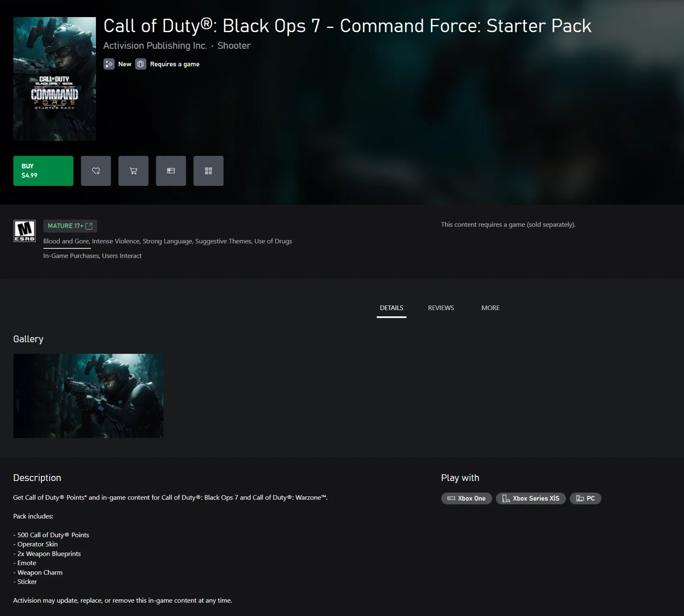
Task: Select the gift card redeem icon
Action: [x=171, y=170]
